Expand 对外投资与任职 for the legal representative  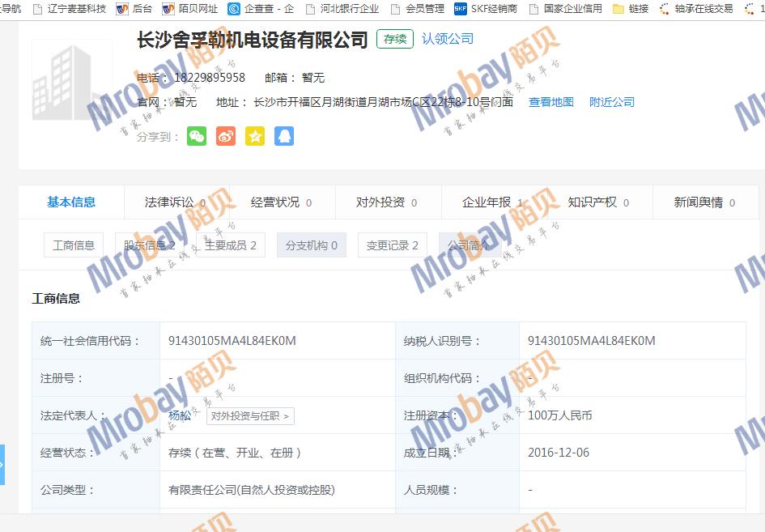pos(249,416)
